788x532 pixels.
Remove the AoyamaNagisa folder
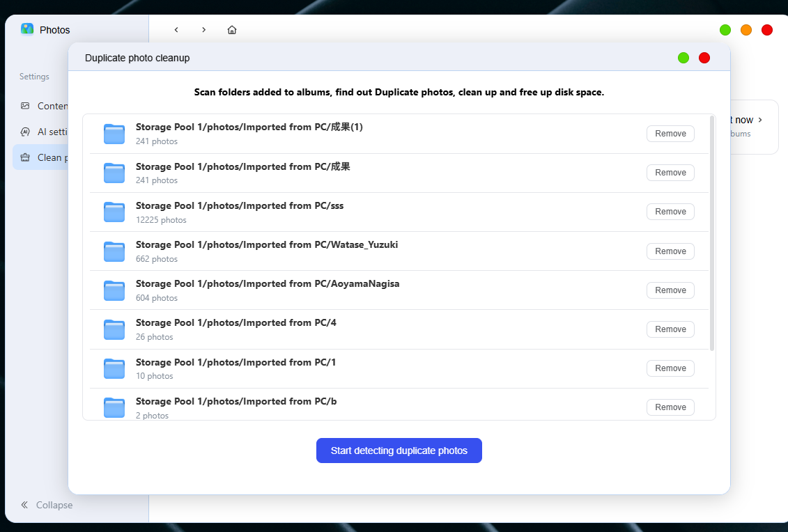pyautogui.click(x=670, y=290)
